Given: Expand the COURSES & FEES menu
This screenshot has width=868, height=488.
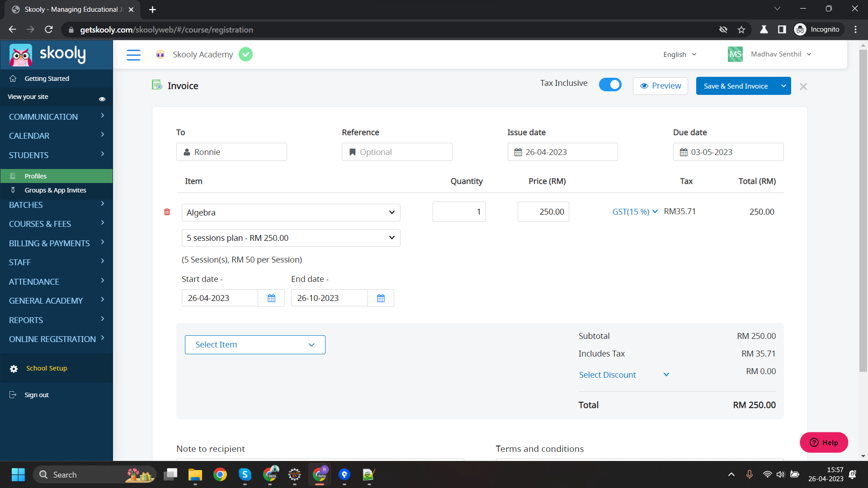Looking at the screenshot, I should click(57, 224).
